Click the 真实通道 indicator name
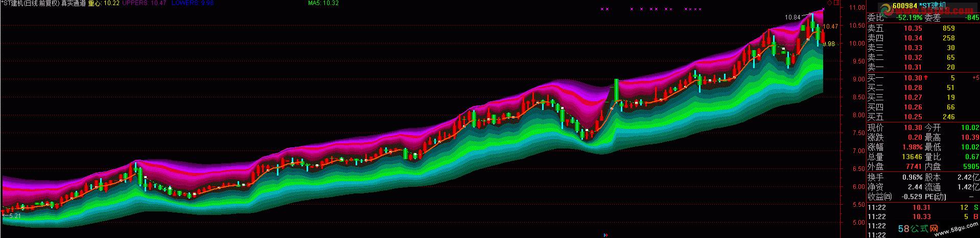 tap(73, 3)
